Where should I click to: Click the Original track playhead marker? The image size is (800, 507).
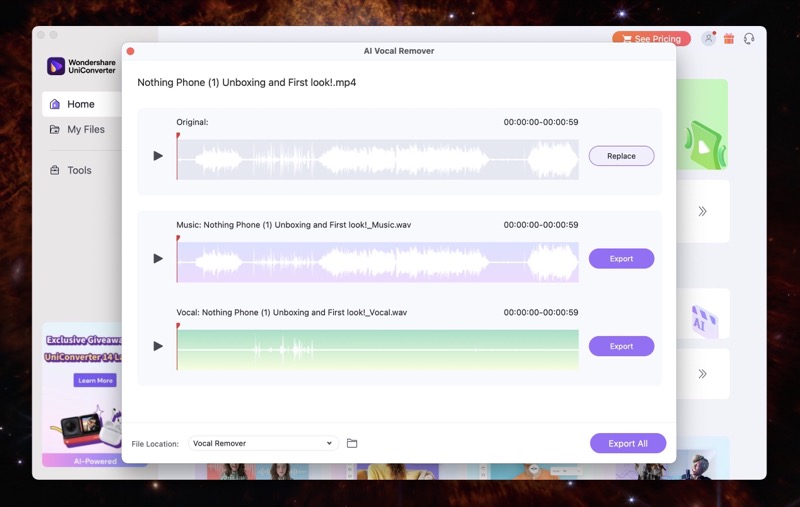pyautogui.click(x=178, y=136)
